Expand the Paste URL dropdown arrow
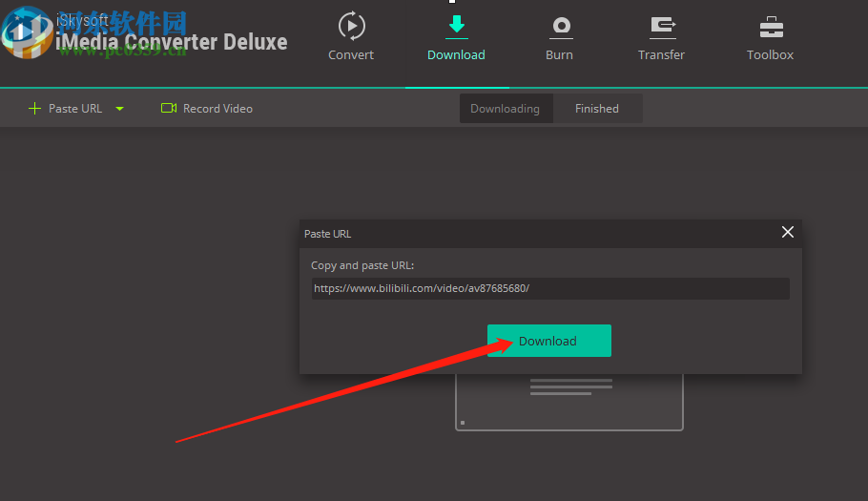 (x=119, y=109)
